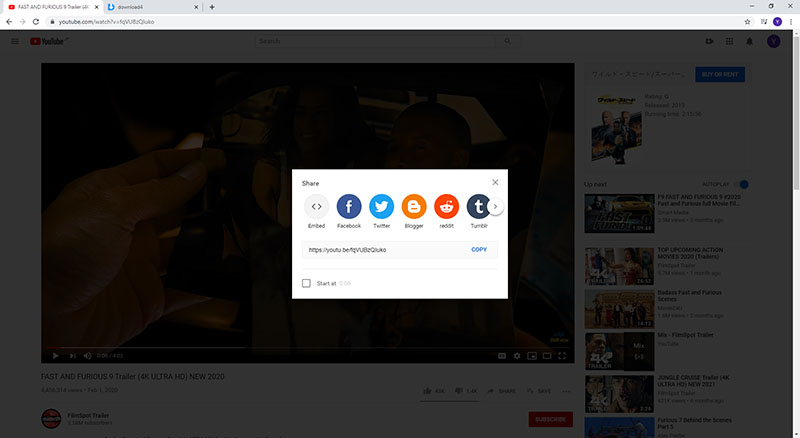Screen dimensions: 800x438
Task: Go back in browser history
Action: (x=9, y=21)
